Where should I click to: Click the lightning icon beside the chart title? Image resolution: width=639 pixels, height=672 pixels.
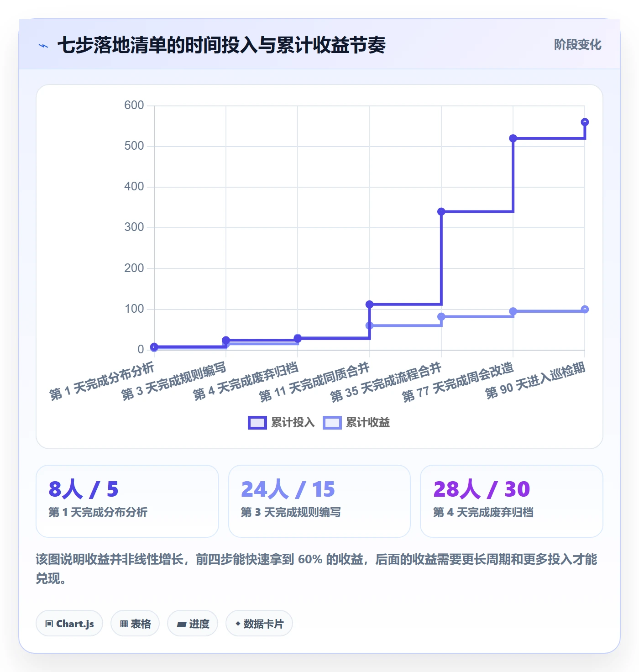point(43,45)
